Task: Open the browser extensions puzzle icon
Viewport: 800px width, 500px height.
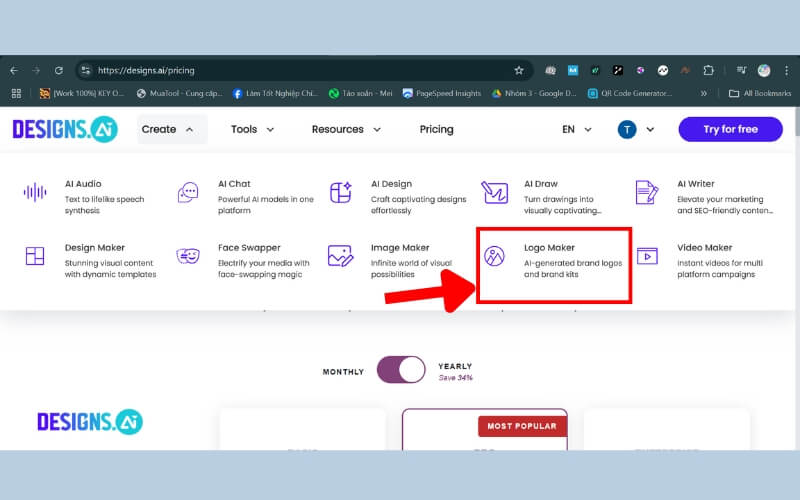Action: coord(708,70)
